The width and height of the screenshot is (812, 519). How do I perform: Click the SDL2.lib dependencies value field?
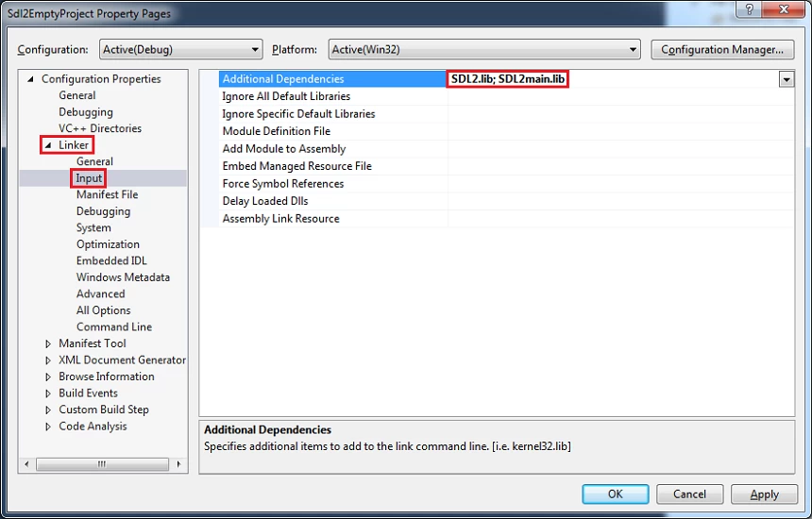510,79
